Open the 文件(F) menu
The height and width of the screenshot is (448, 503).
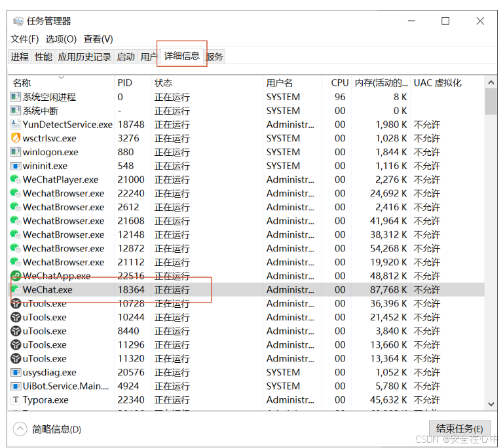coord(25,39)
